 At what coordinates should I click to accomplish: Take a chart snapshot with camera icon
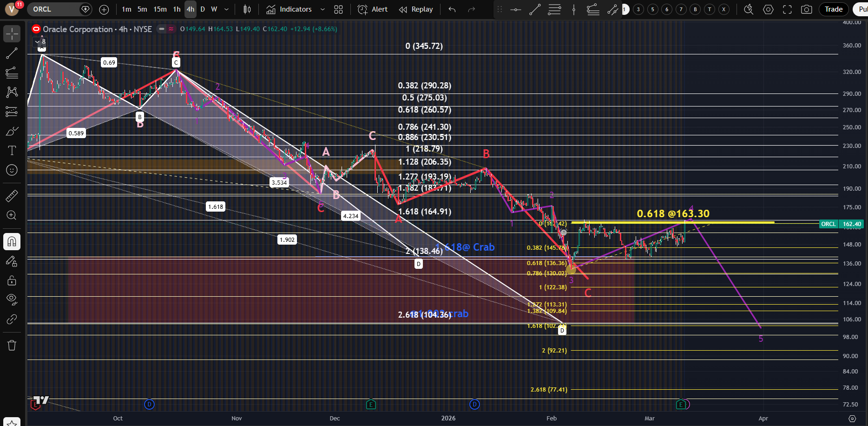tap(807, 9)
